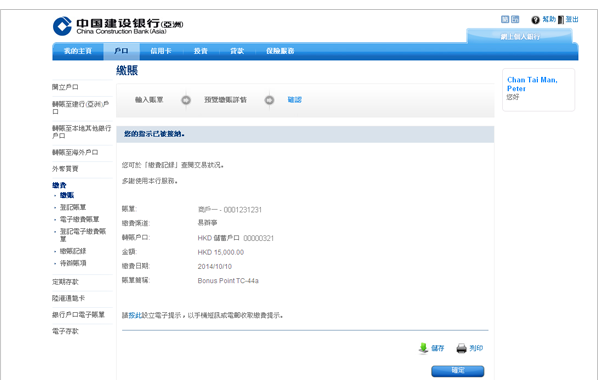
Task: Click the 確認 step label
Action: click(294, 100)
